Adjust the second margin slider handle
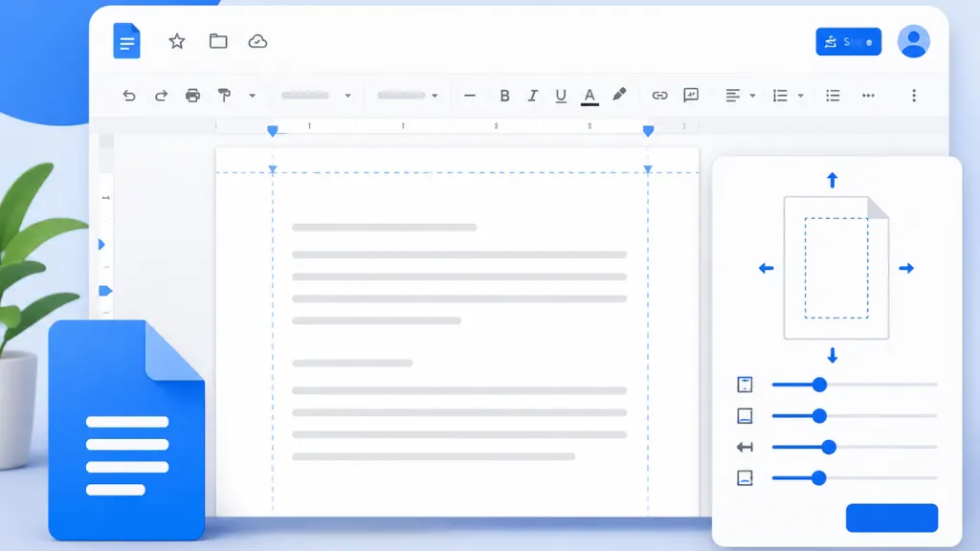Image resolution: width=980 pixels, height=551 pixels. click(819, 416)
